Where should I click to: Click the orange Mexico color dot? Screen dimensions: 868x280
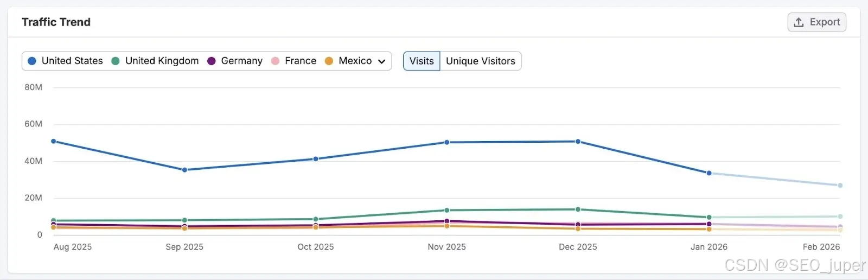coord(329,61)
